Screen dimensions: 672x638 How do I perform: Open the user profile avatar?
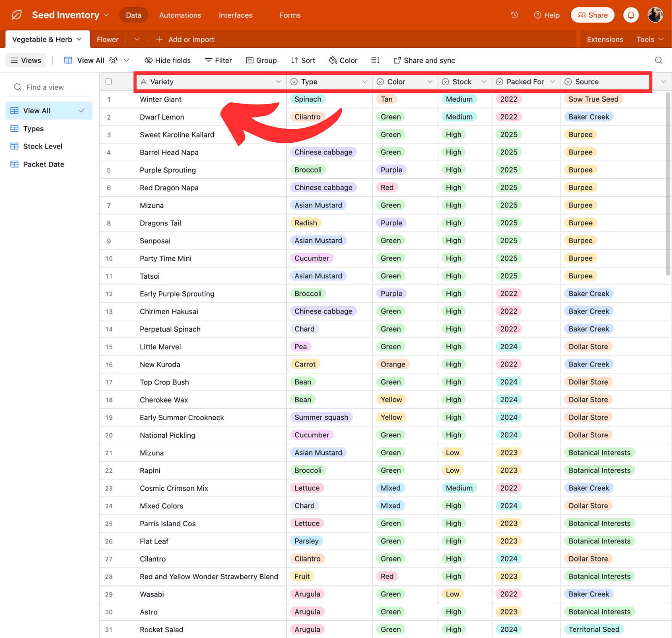tap(655, 15)
